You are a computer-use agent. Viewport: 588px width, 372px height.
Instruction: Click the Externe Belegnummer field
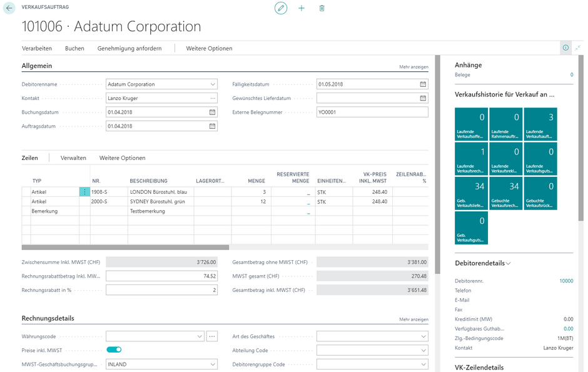tap(372, 112)
